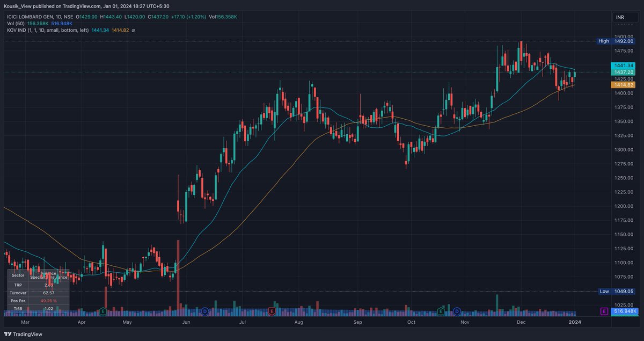Click the Jun label on time axis

[x=187, y=322]
